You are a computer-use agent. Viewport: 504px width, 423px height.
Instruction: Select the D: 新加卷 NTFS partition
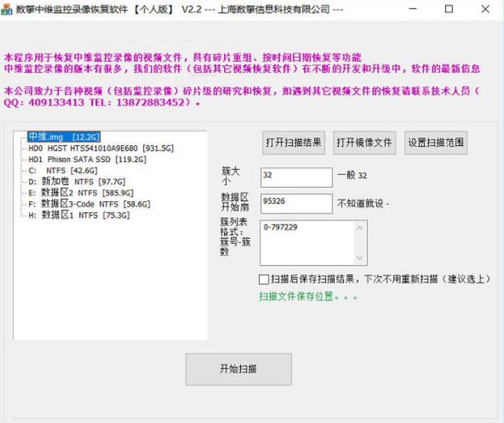point(77,182)
